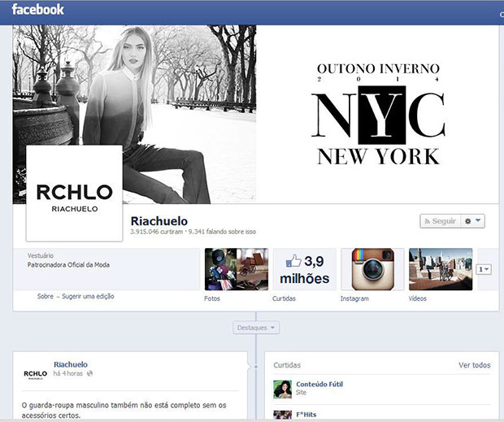The width and height of the screenshot is (504, 422).
Task: Click the F*Hits avatar thumbnail
Action: [x=283, y=415]
